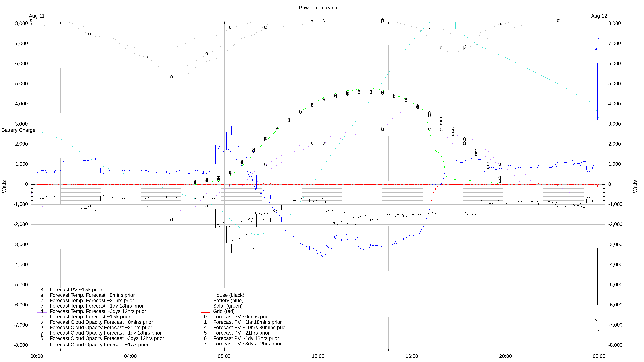Click legend 'Forecast Temp. Forecast ~0mins prior'

click(92, 295)
